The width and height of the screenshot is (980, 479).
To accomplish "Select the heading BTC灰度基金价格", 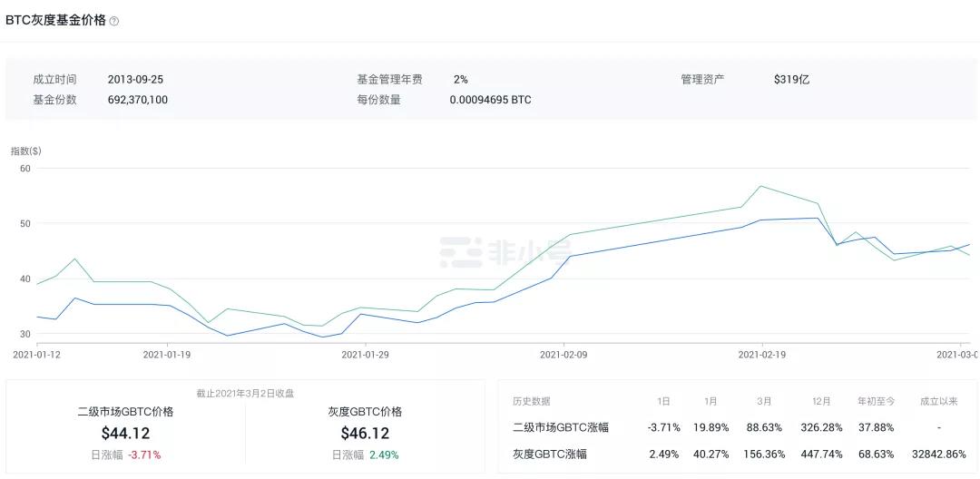I will coord(55,20).
